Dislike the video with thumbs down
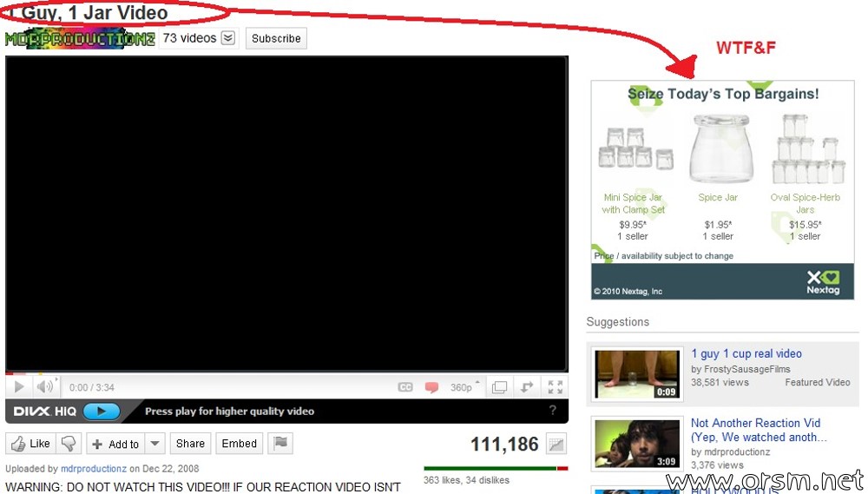The image size is (868, 494). point(69,444)
